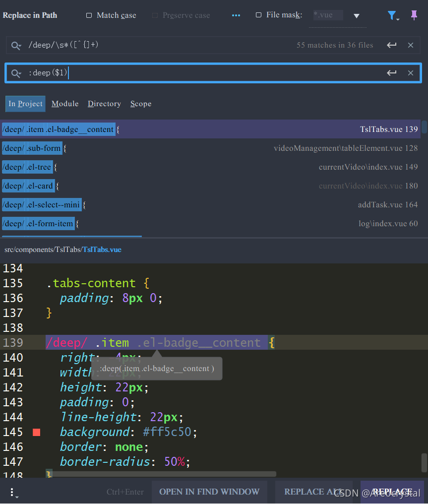The height and width of the screenshot is (504, 428).
Task: Click the REPLACE ALL button
Action: click(314, 492)
